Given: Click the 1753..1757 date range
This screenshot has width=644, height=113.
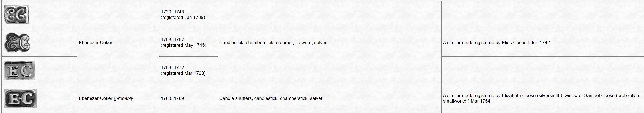Looking at the screenshot, I should 172,40.
